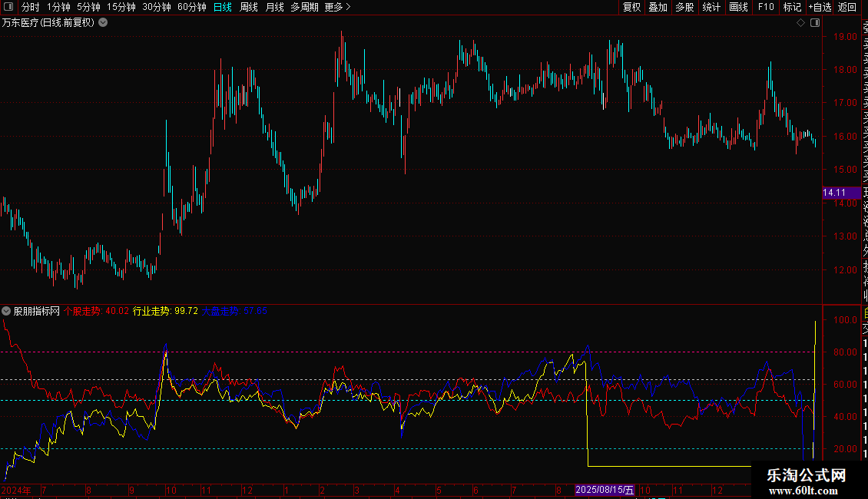Image resolution: width=868 pixels, height=499 pixels.
Task: Open the F10 company info
Action: (766, 7)
